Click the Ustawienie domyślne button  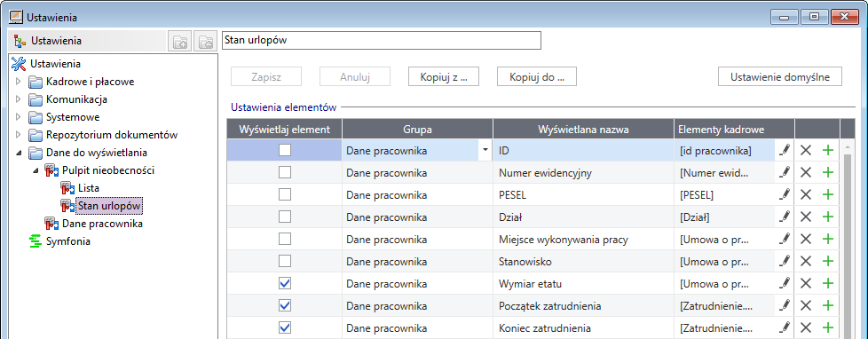780,77
